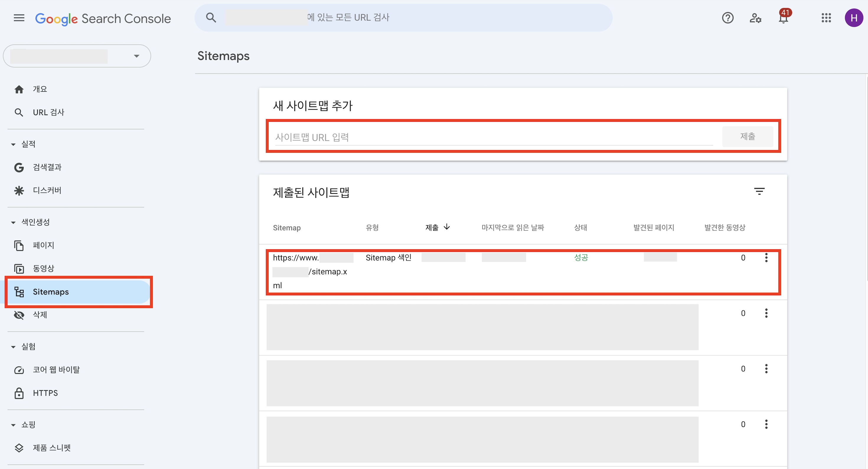This screenshot has height=469, width=868.
Task: Click the Google G icon beside 검색결과
Action: [x=19, y=167]
